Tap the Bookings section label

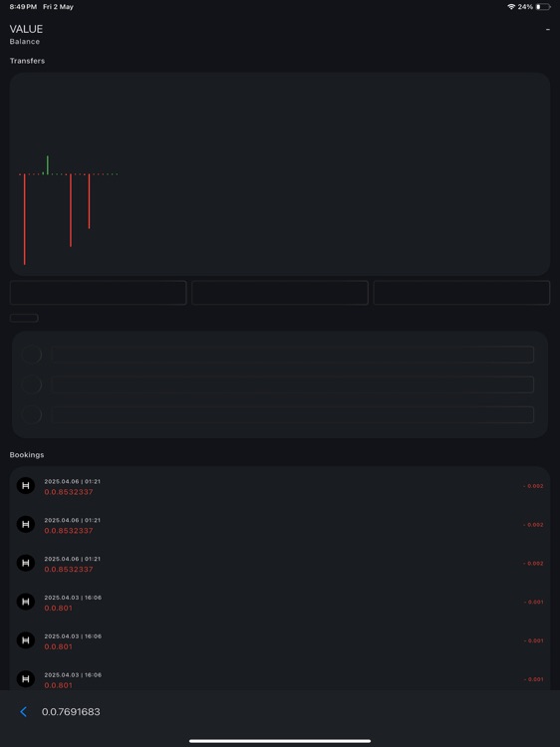[x=27, y=455]
